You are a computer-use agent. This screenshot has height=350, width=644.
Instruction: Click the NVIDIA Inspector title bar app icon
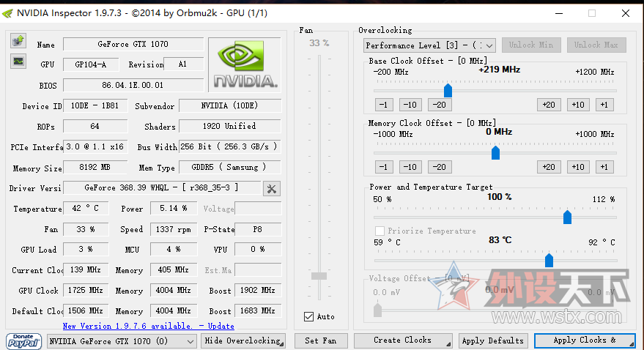point(7,13)
